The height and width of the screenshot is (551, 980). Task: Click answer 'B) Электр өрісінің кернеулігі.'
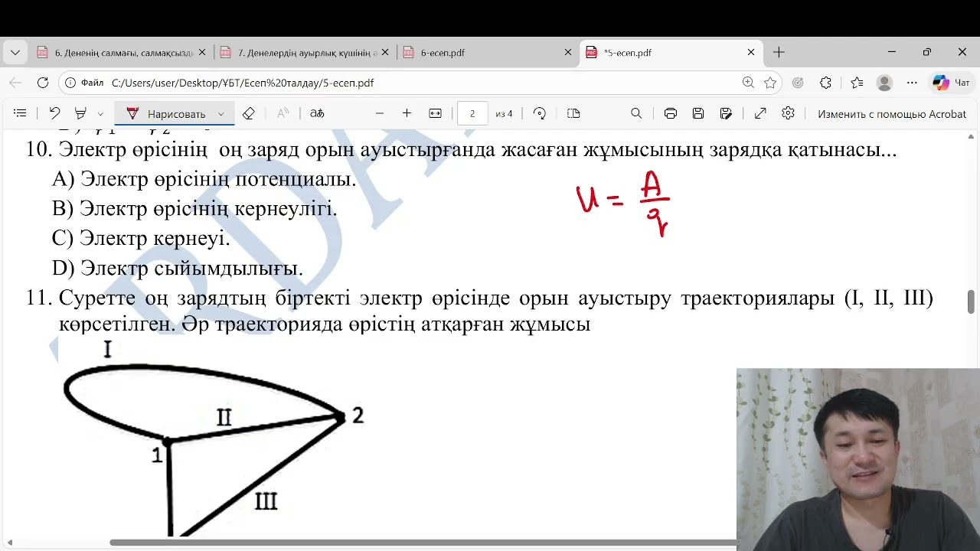point(194,208)
